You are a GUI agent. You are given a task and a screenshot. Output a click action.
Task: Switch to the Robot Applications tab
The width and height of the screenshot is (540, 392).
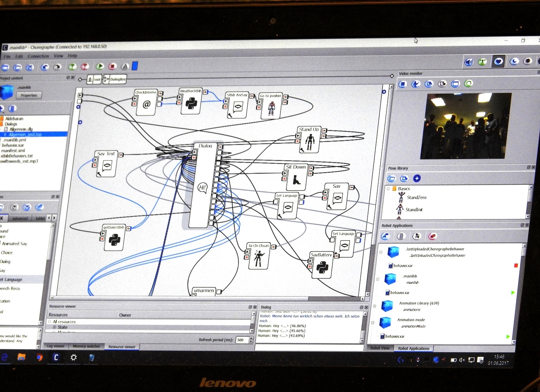(x=413, y=348)
